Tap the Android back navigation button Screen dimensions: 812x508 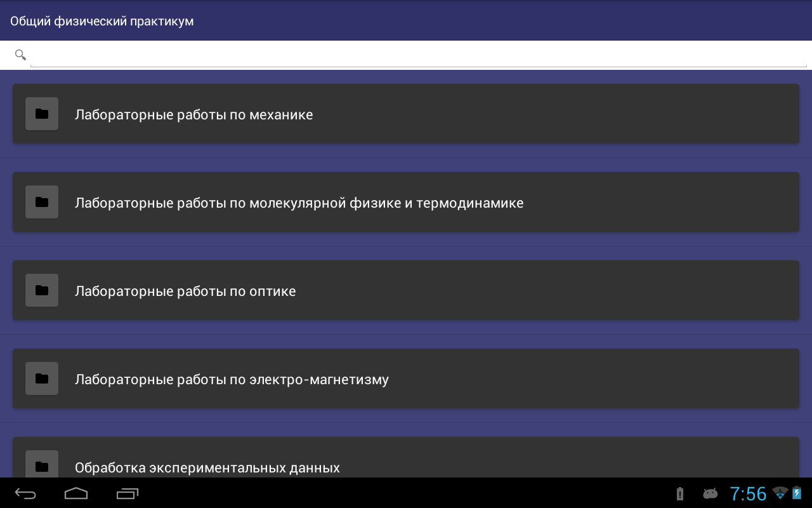click(26, 493)
